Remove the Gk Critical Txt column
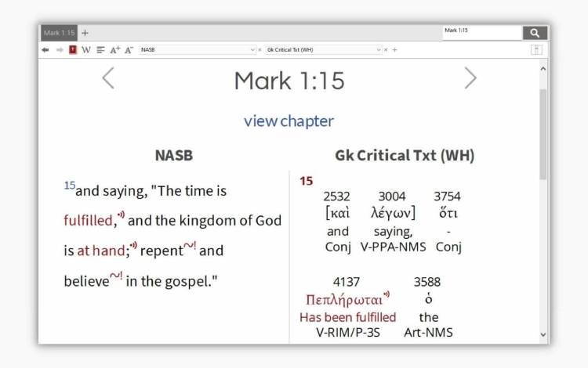The height and width of the screenshot is (368, 588). coord(386,50)
